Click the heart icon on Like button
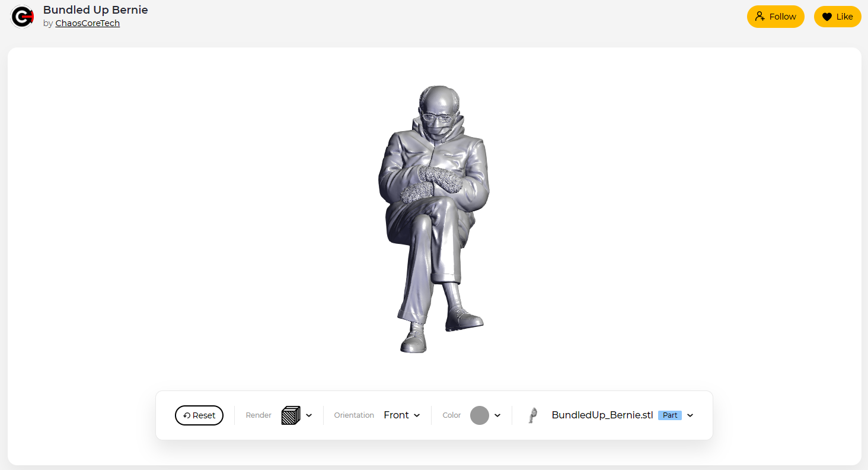This screenshot has height=470, width=868. pos(827,17)
